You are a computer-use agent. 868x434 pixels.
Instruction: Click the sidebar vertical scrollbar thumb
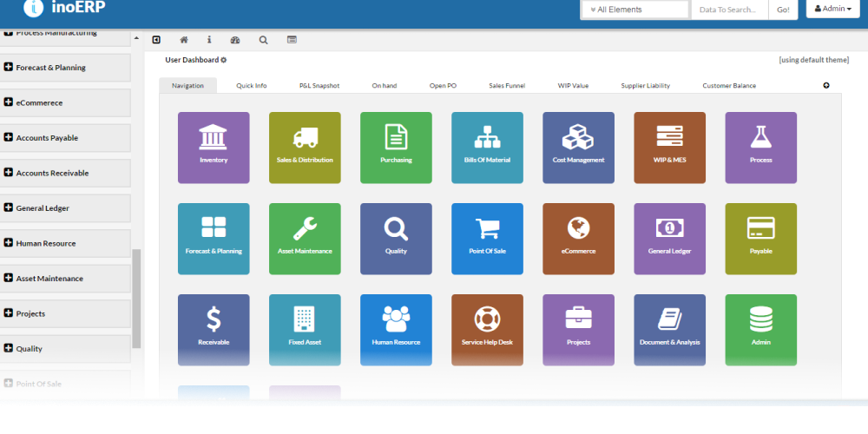click(x=136, y=299)
